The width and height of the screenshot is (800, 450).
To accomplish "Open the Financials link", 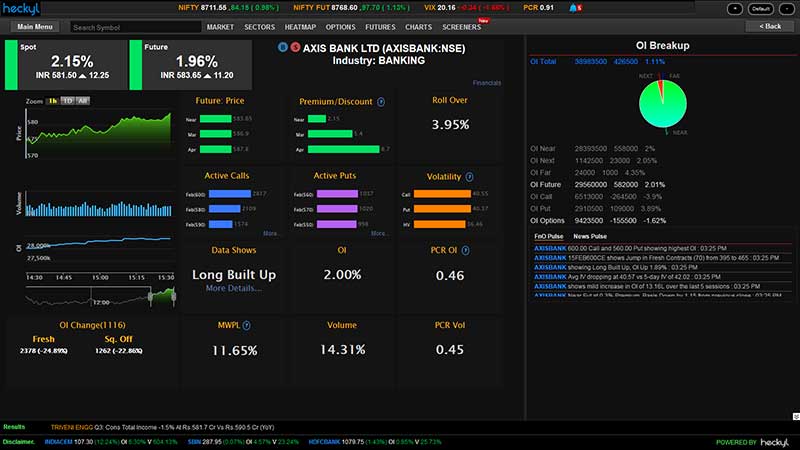I will point(487,82).
